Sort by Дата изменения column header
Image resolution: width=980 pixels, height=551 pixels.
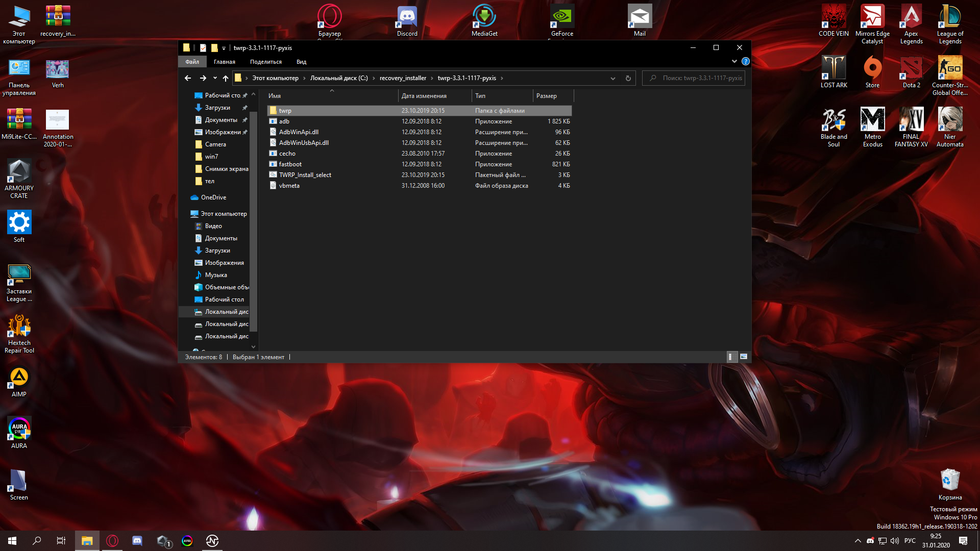tap(435, 96)
